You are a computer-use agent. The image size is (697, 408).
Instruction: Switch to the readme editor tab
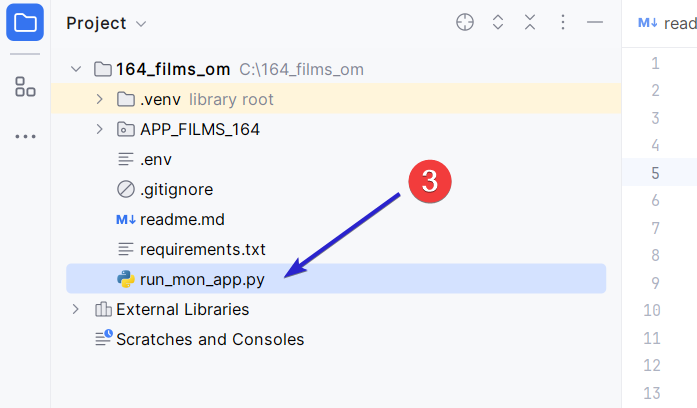[668, 23]
